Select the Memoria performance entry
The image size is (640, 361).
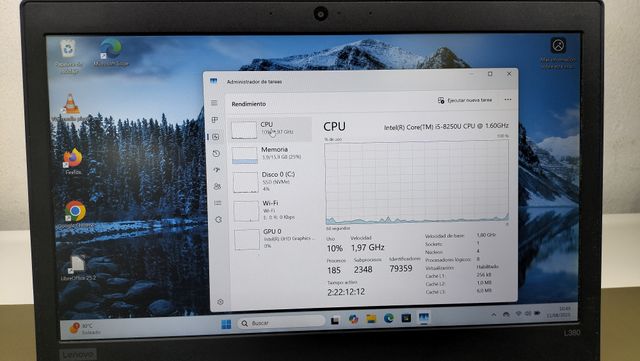point(272,154)
